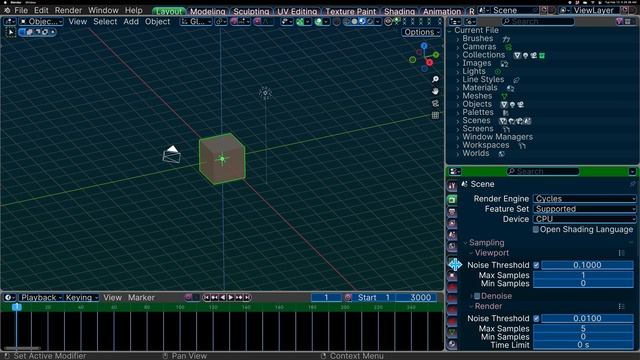Screen dimensions: 640x360
Task: Play the animation in reverse
Action: click(222, 298)
